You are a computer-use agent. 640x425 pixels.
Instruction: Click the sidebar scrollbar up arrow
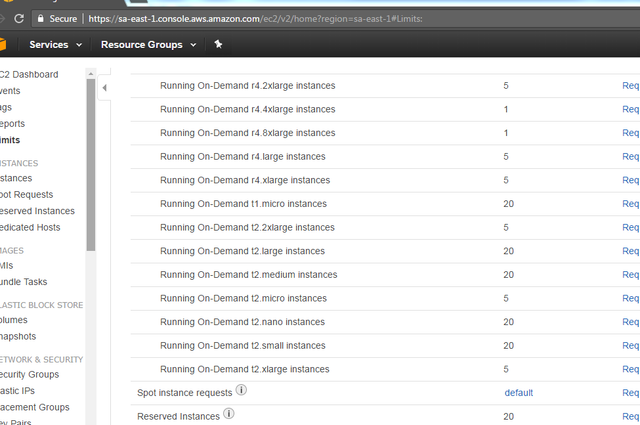pos(91,74)
